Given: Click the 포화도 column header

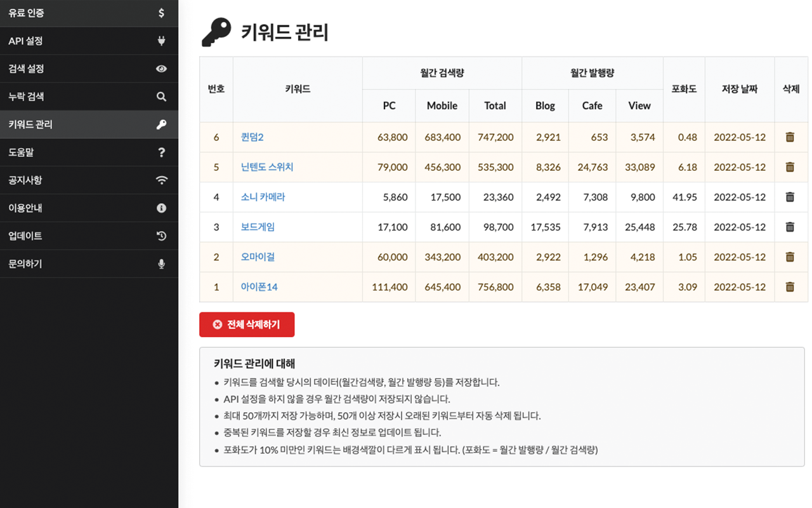Looking at the screenshot, I should (x=684, y=90).
